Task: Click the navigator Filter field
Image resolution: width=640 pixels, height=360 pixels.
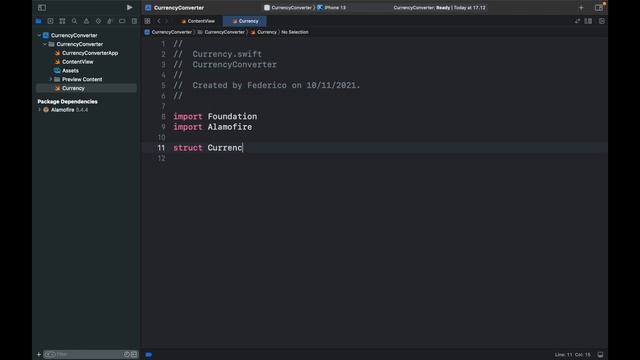Action: point(91,354)
